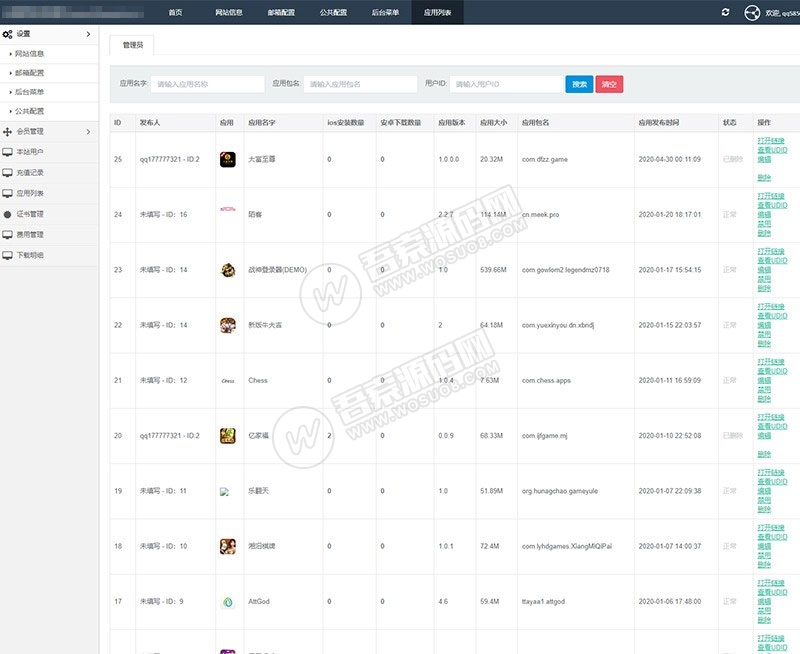Click the gears icon next to 设置

[x=8, y=34]
